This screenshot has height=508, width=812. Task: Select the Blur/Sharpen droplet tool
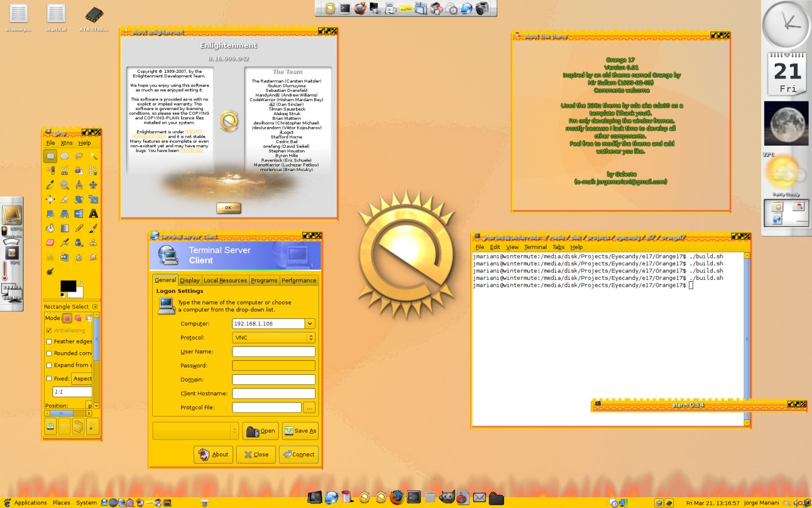(x=79, y=257)
